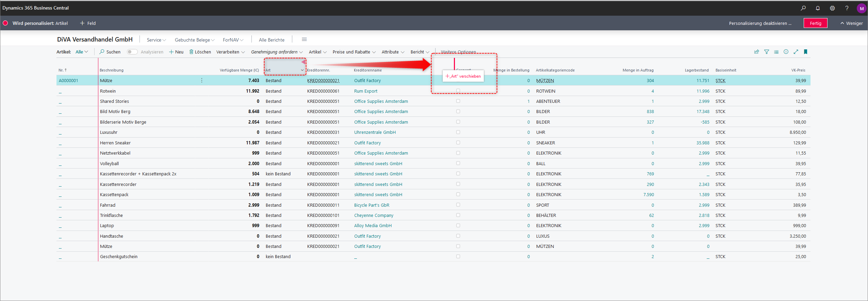Click the Löschen trash button
The image size is (868, 301).
click(x=200, y=52)
